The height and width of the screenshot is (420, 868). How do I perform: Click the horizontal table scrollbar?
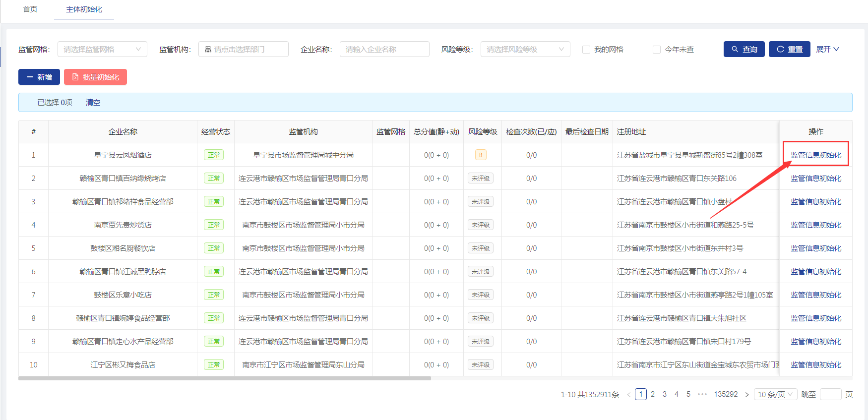(x=224, y=378)
